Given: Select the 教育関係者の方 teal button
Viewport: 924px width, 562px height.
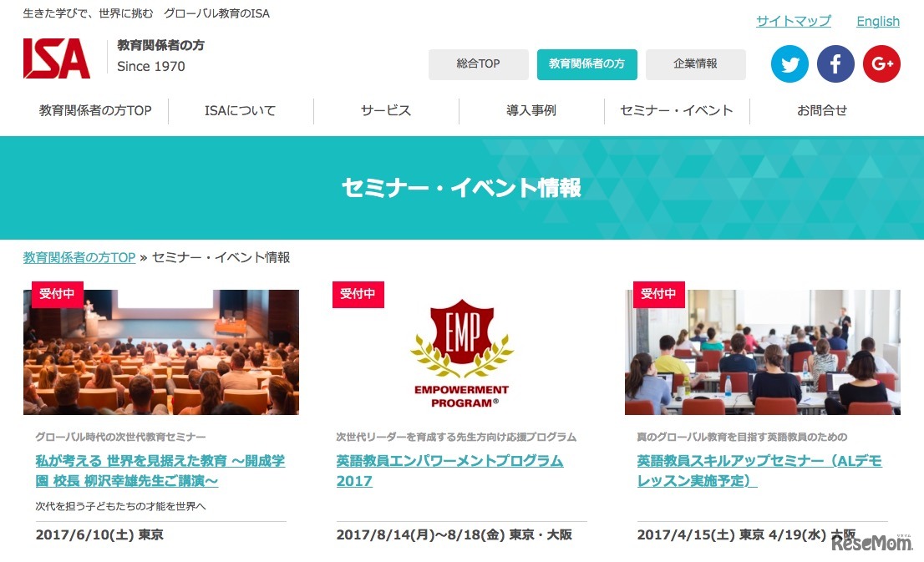Looking at the screenshot, I should point(587,64).
